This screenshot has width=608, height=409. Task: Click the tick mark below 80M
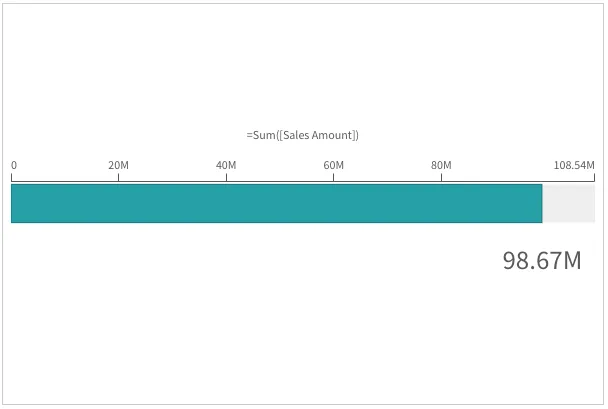(x=441, y=178)
